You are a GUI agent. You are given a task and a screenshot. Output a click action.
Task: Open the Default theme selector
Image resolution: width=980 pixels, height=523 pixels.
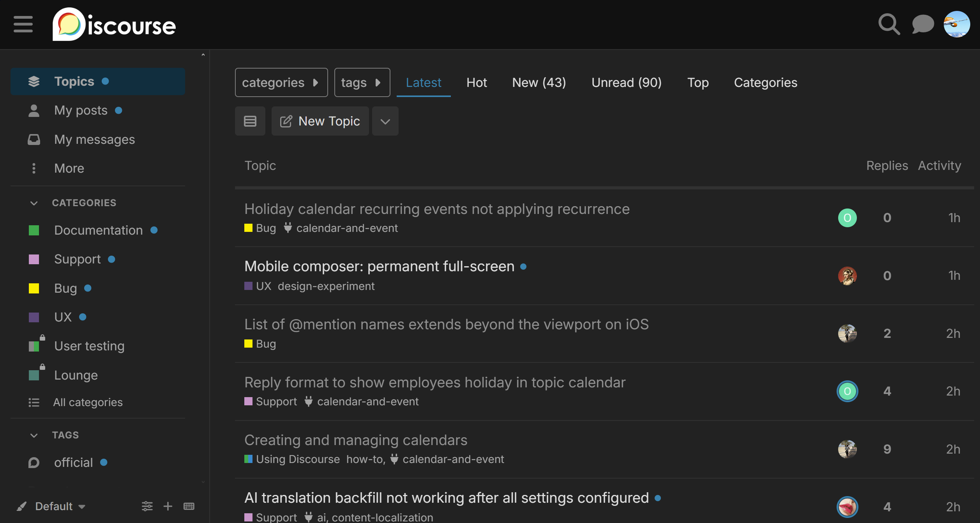click(54, 506)
